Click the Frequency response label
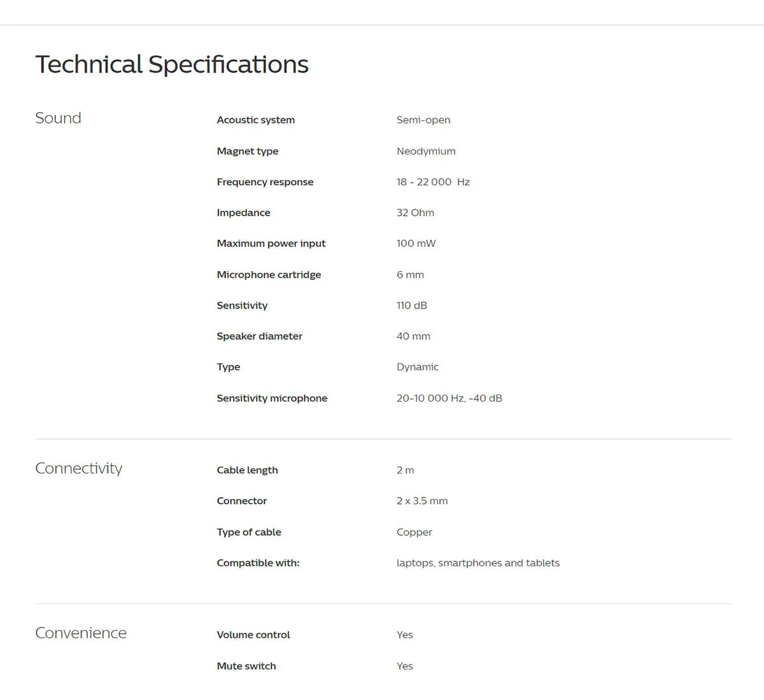This screenshot has width=764, height=700. point(265,182)
